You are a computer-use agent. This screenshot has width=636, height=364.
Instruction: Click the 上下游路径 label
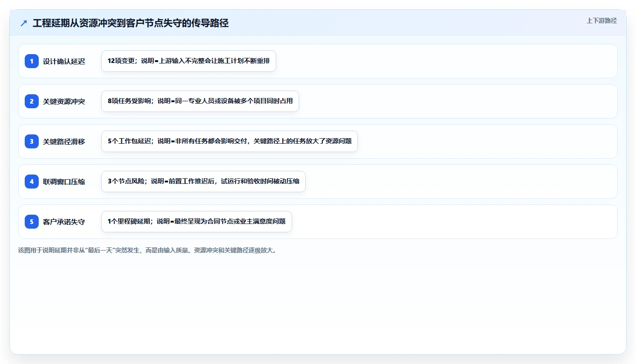[601, 21]
